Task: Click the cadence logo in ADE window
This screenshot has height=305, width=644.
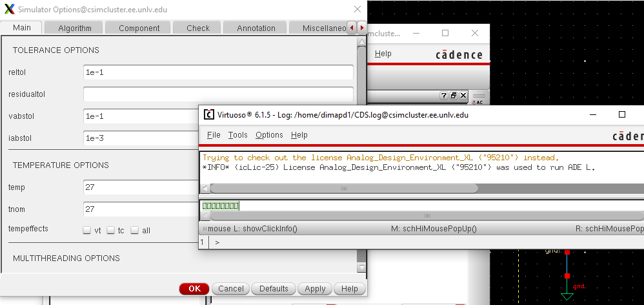Action: (459, 55)
